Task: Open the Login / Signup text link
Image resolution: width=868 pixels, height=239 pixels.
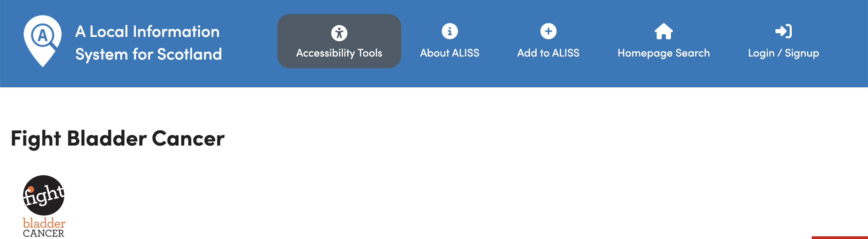Action: point(784,53)
